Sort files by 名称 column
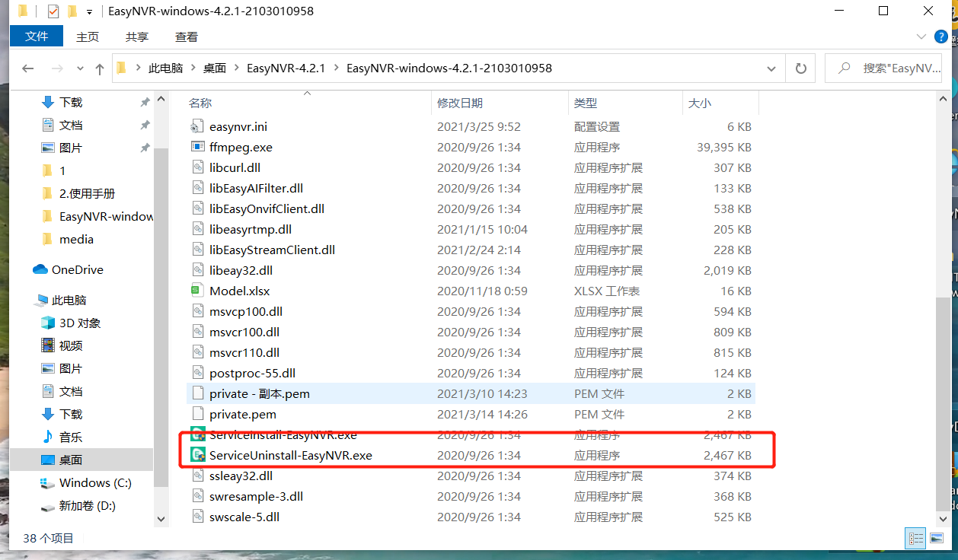Image resolution: width=958 pixels, height=560 pixels. [x=200, y=103]
